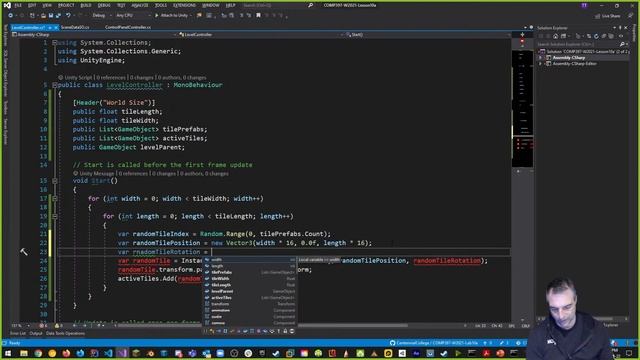Click the Live Share button
The width and height of the screenshot is (640, 360).
click(x=608, y=16)
